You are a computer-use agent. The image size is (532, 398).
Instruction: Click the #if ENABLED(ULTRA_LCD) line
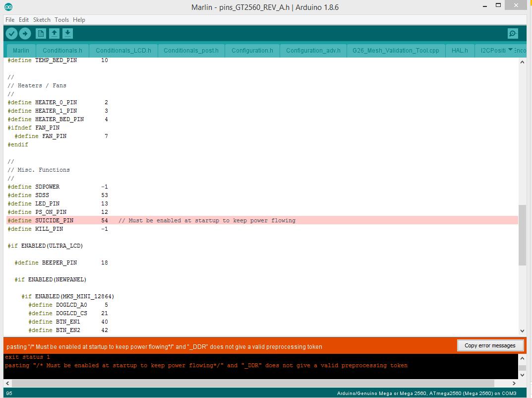(x=45, y=246)
